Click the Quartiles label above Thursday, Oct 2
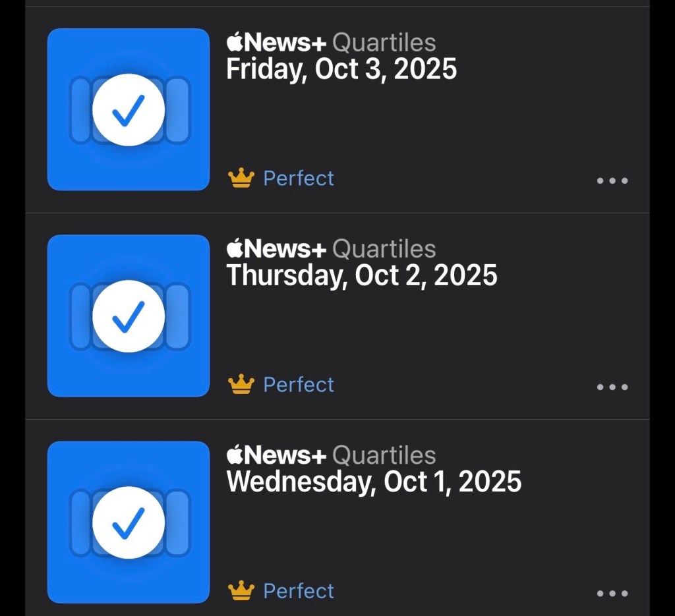Screen dimensions: 675x616 click(384, 249)
